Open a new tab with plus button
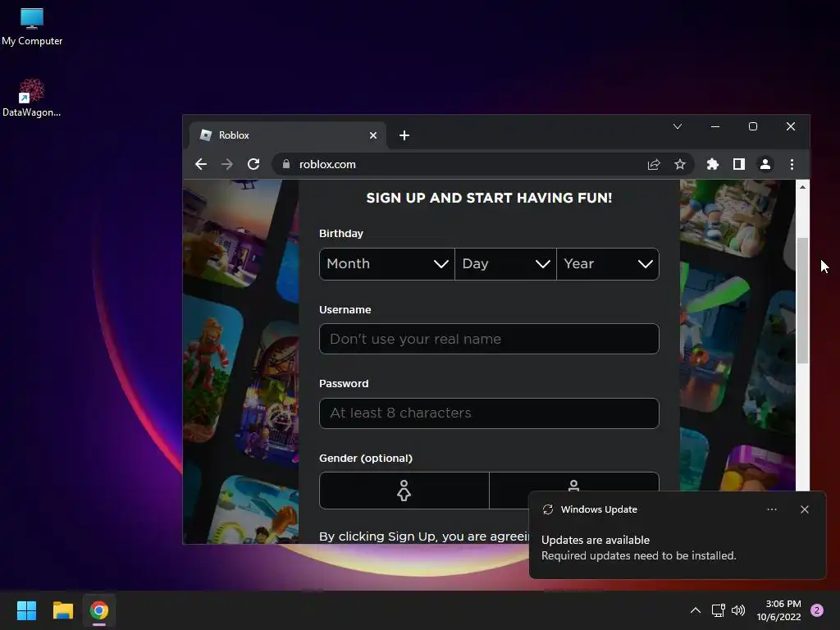The height and width of the screenshot is (630, 840). pos(404,135)
